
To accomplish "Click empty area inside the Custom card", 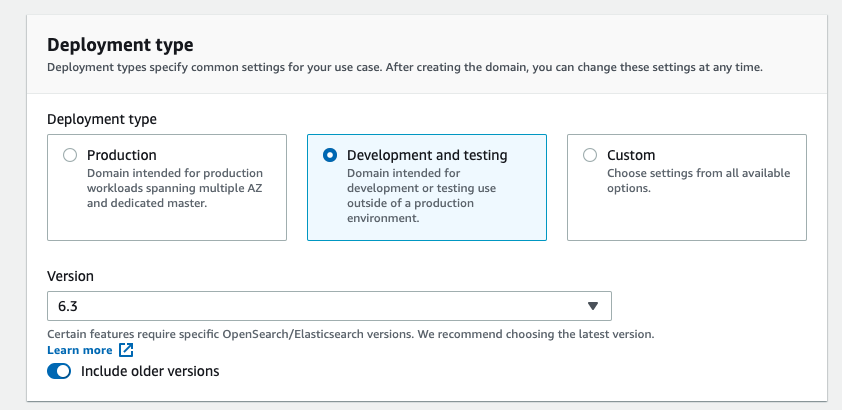I will [x=687, y=220].
